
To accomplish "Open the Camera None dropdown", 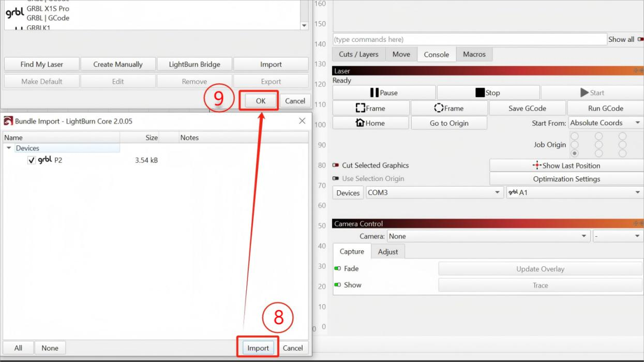I will [489, 236].
